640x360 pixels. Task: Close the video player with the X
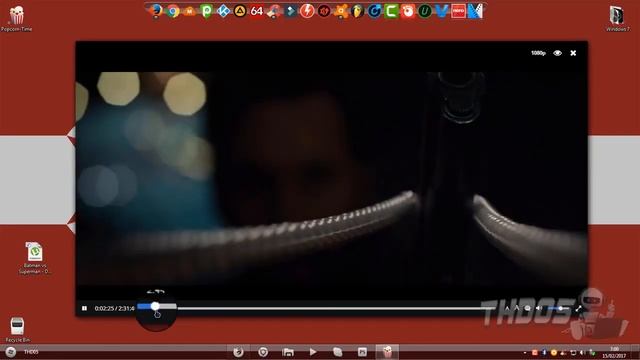pyautogui.click(x=573, y=53)
